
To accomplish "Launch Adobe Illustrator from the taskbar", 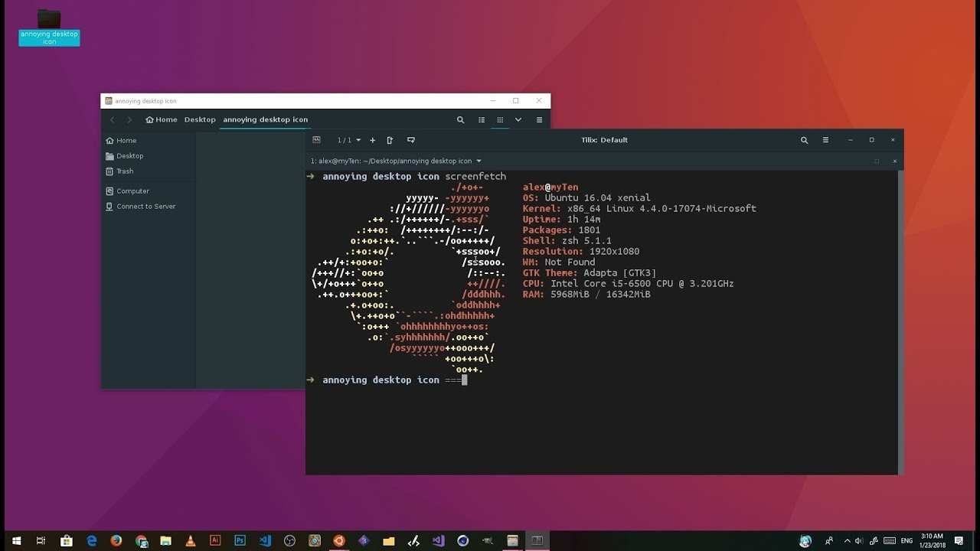I will (x=215, y=541).
